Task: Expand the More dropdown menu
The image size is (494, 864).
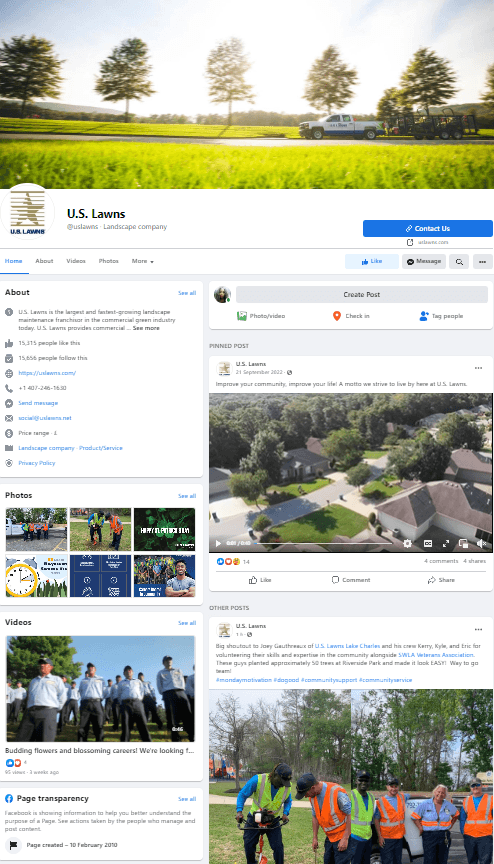Action: pos(143,261)
